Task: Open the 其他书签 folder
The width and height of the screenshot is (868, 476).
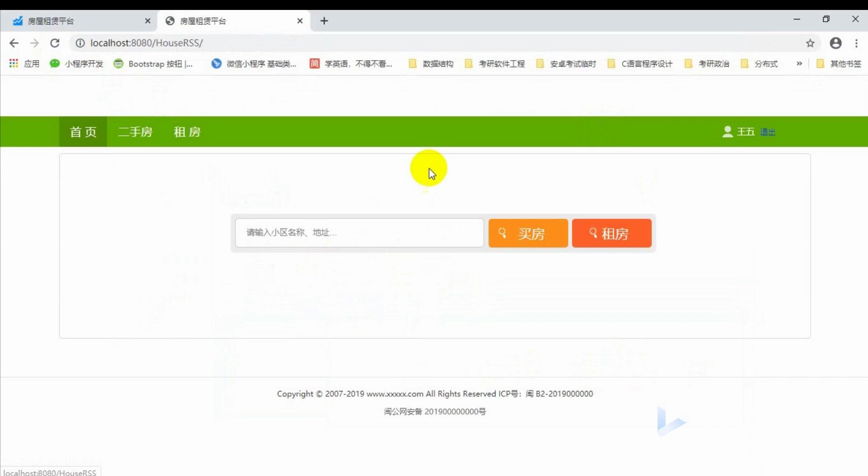Action: (x=839, y=64)
